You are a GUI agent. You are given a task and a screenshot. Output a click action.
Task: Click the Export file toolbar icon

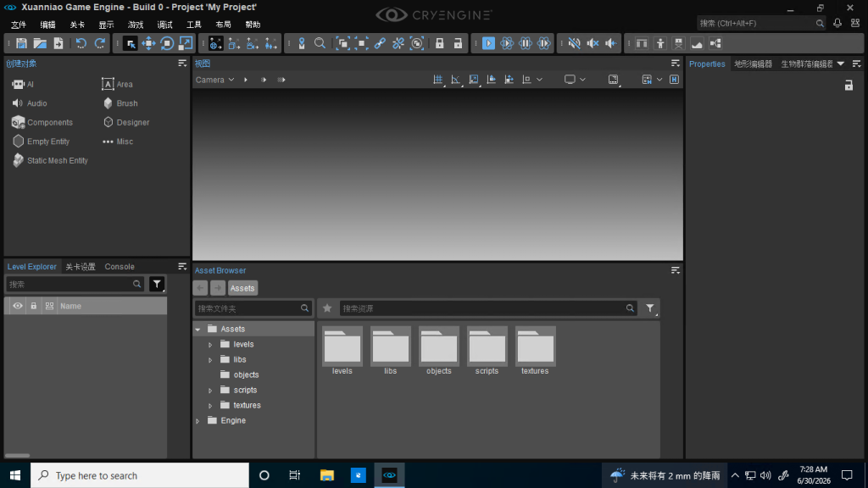58,43
